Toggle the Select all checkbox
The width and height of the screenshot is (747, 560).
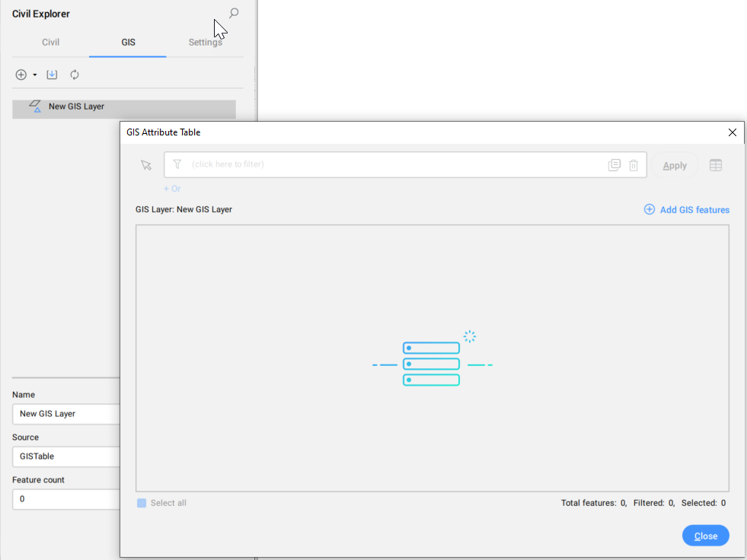coord(142,503)
